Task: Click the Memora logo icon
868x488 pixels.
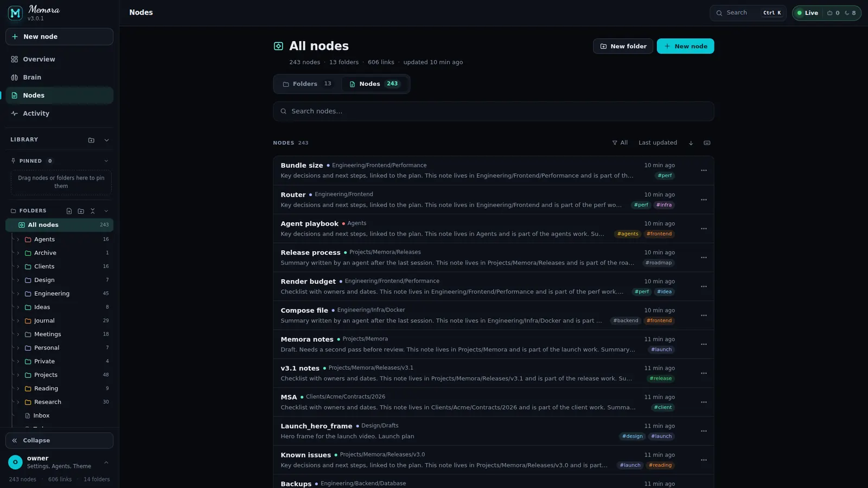Action: click(15, 12)
